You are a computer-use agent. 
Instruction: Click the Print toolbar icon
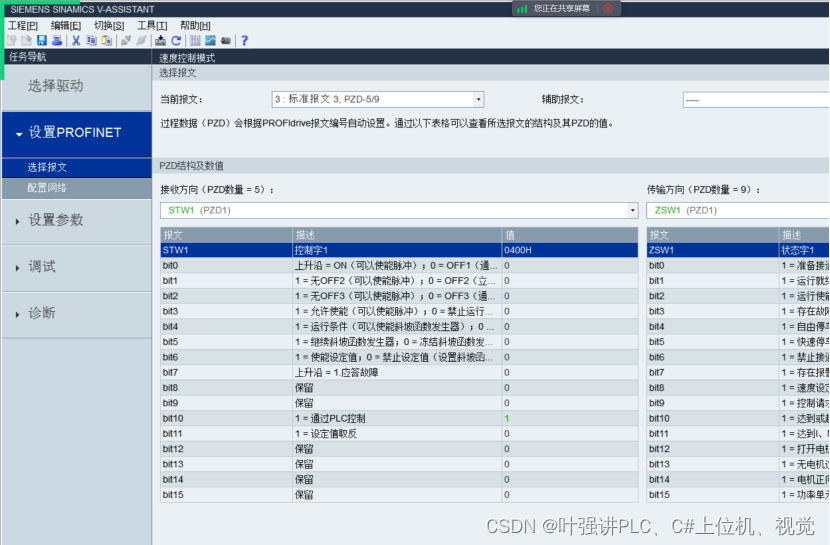tap(57, 41)
